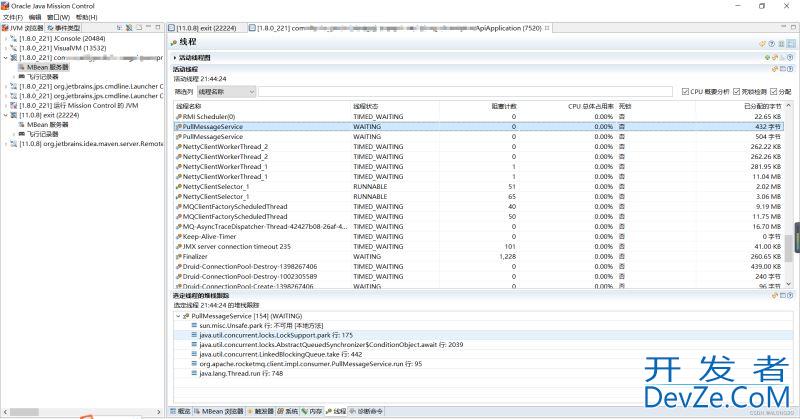Open the 内存 bottom tab
Screen dimensions: 800x419
[312, 411]
